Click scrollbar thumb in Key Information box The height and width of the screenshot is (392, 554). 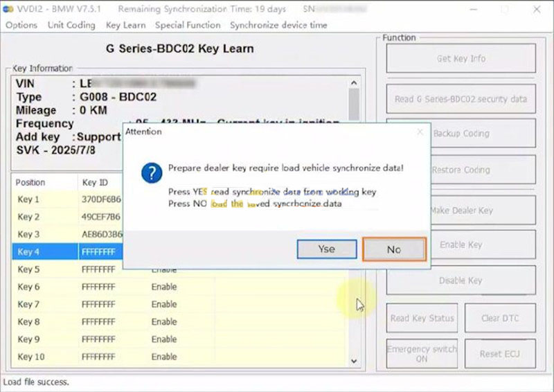(x=354, y=105)
